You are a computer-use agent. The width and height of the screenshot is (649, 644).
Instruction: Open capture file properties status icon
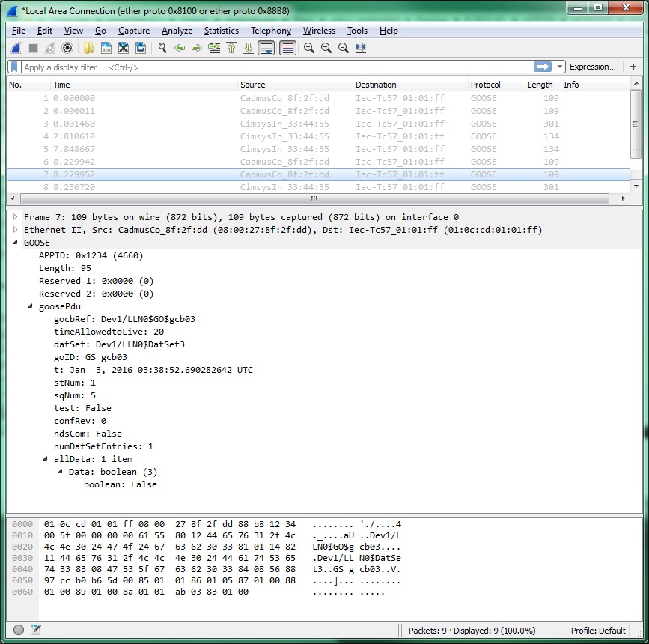pos(36,630)
